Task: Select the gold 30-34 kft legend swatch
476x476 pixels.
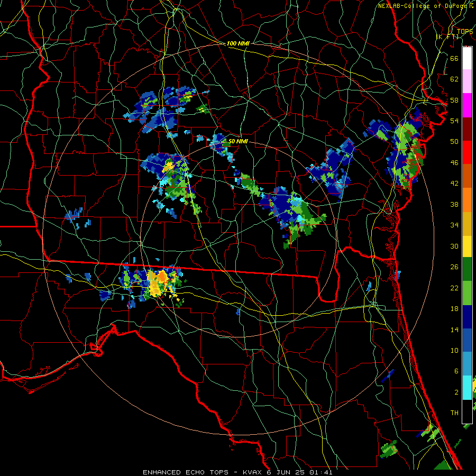Action: [x=467, y=223]
